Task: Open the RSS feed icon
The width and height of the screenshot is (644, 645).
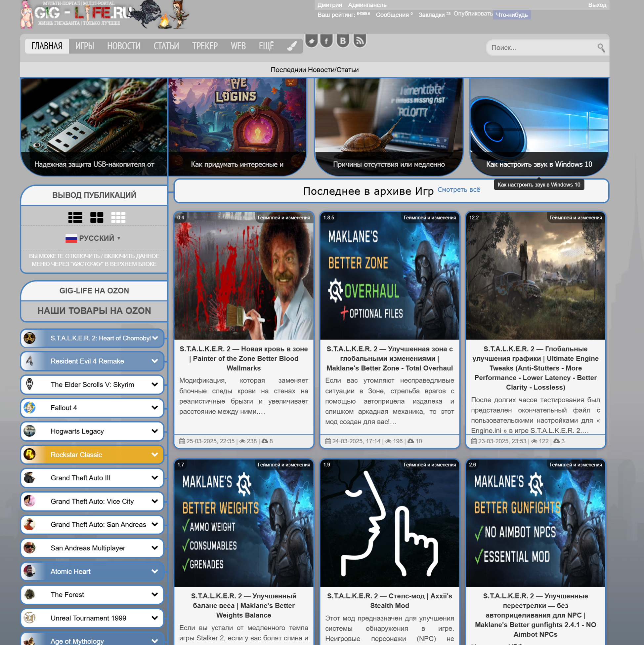Action: [x=360, y=41]
